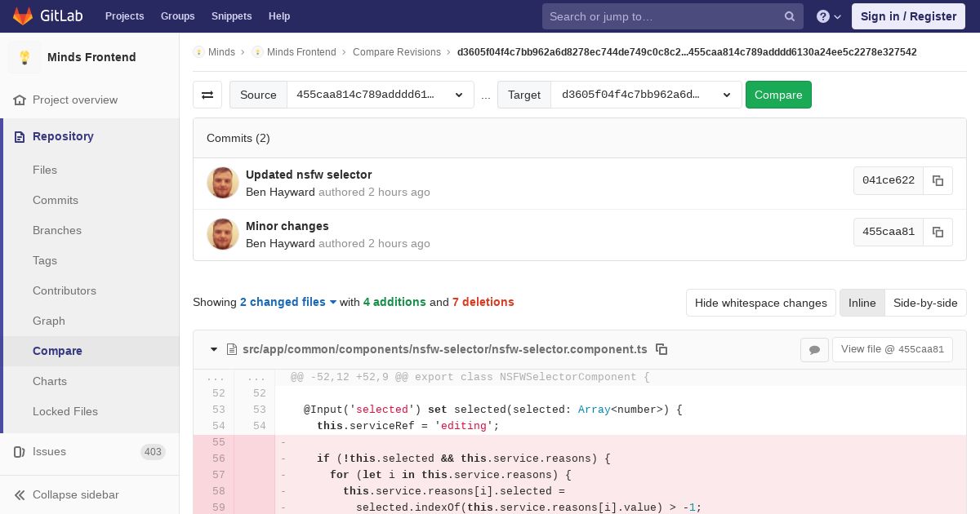The image size is (980, 514).
Task: Switch to Side-by-side diff view
Action: [x=925, y=303]
